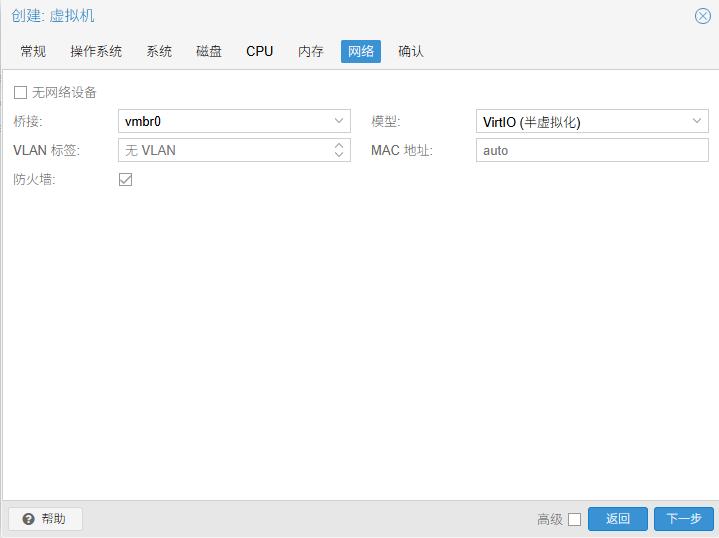The height and width of the screenshot is (538, 719).
Task: Click the VLAN 标签 input field
Action: 224,150
